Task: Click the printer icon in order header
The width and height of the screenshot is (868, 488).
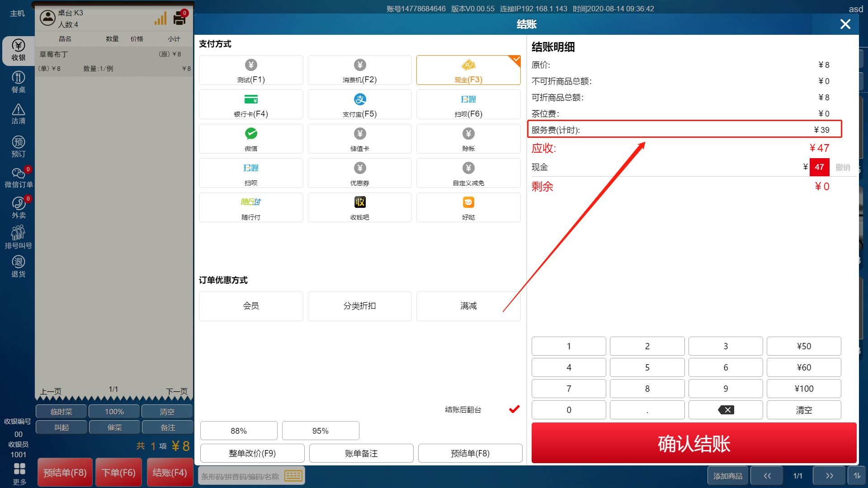Action: [179, 19]
